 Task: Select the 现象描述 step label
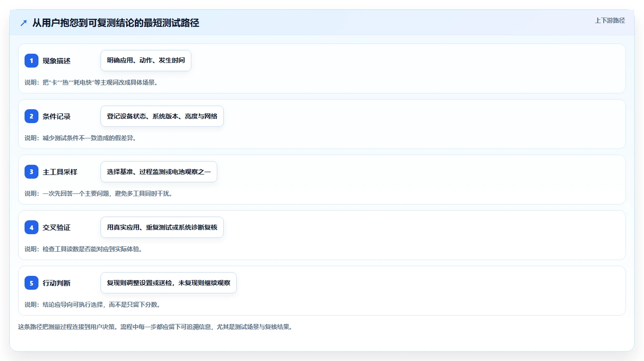pos(57,61)
